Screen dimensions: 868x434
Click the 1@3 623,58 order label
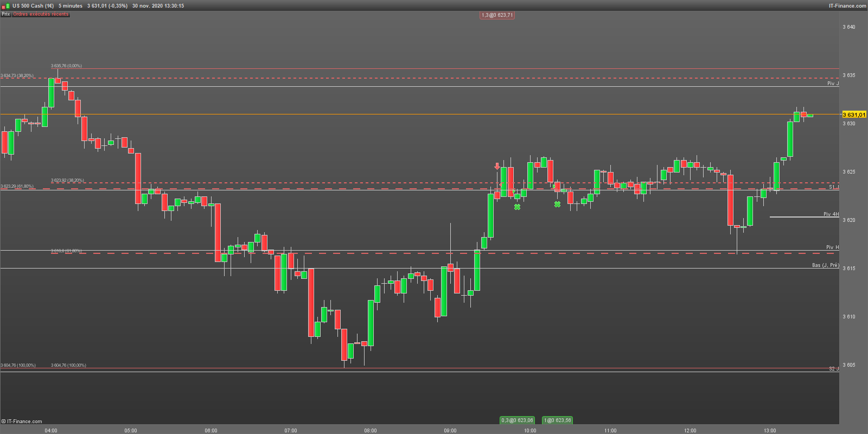(x=558, y=420)
